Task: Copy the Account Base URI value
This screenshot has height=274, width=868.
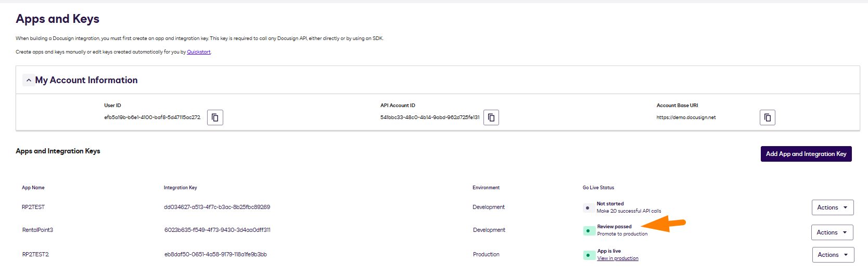Action: [x=768, y=118]
